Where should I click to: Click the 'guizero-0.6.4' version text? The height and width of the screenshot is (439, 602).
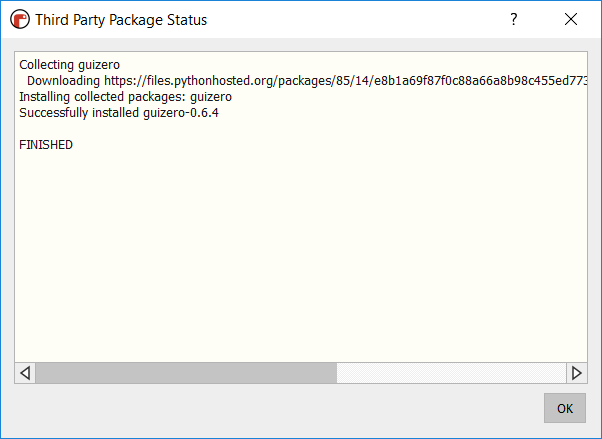[181, 113]
